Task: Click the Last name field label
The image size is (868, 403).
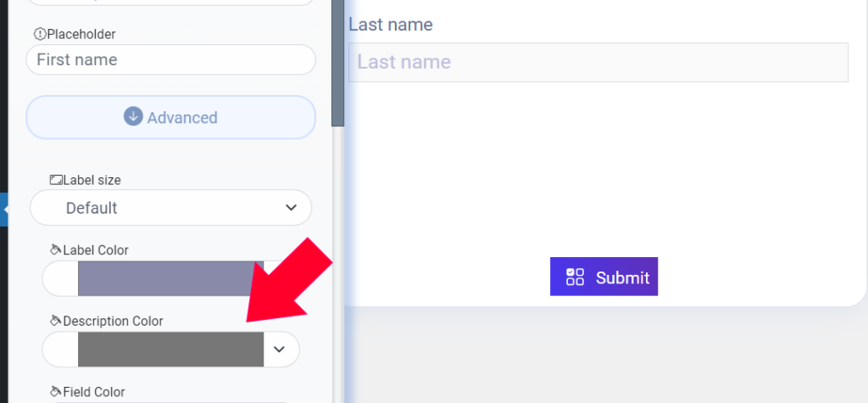Action: [x=391, y=25]
